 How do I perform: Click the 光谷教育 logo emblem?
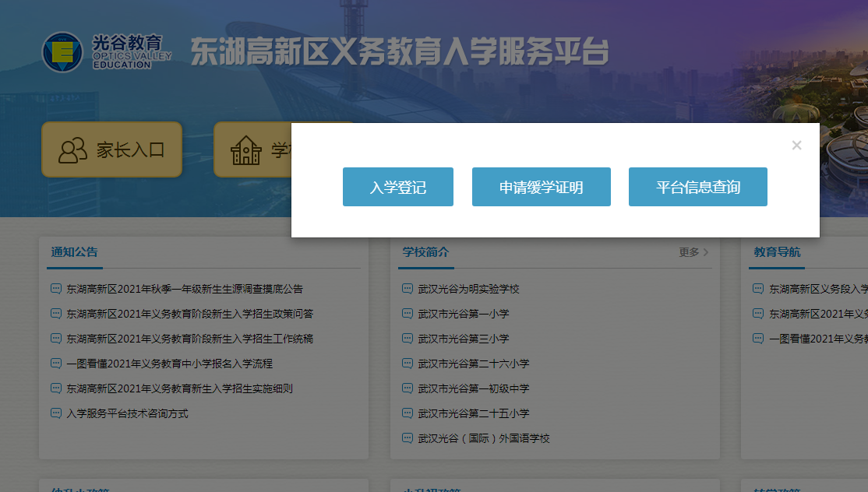[x=62, y=52]
